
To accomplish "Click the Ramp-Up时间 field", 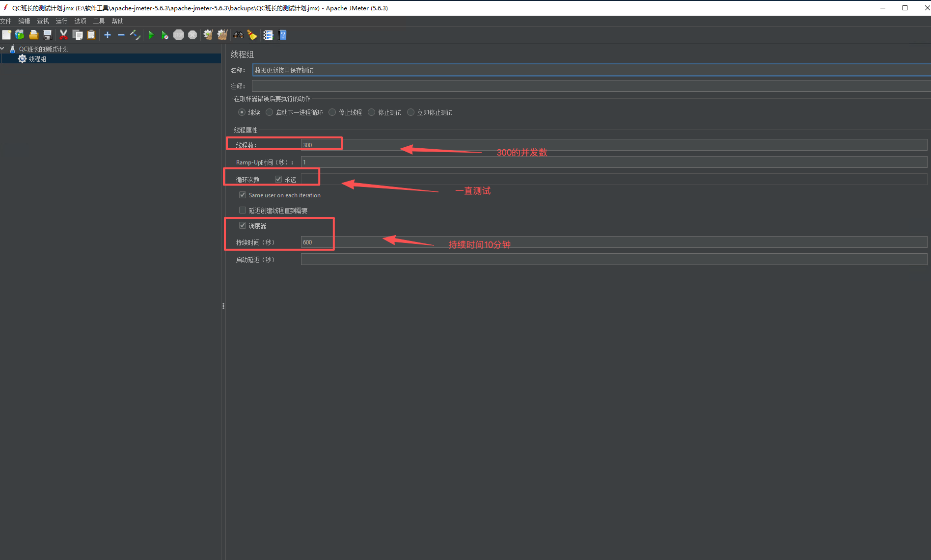I will tap(614, 162).
